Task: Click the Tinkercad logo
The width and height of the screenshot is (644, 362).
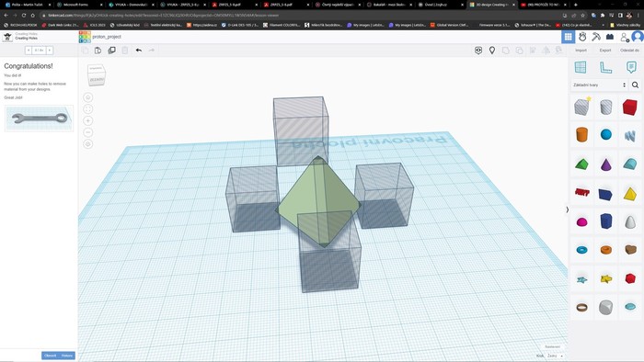Action: pos(85,37)
